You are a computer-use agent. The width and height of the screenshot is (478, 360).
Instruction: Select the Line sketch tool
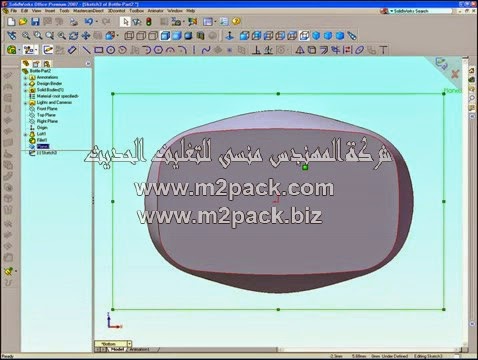(86, 50)
